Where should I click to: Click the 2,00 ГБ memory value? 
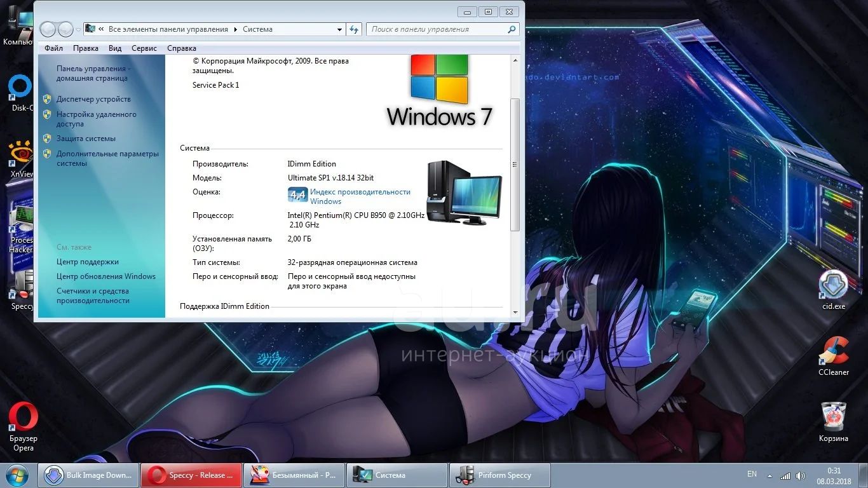[x=299, y=239]
